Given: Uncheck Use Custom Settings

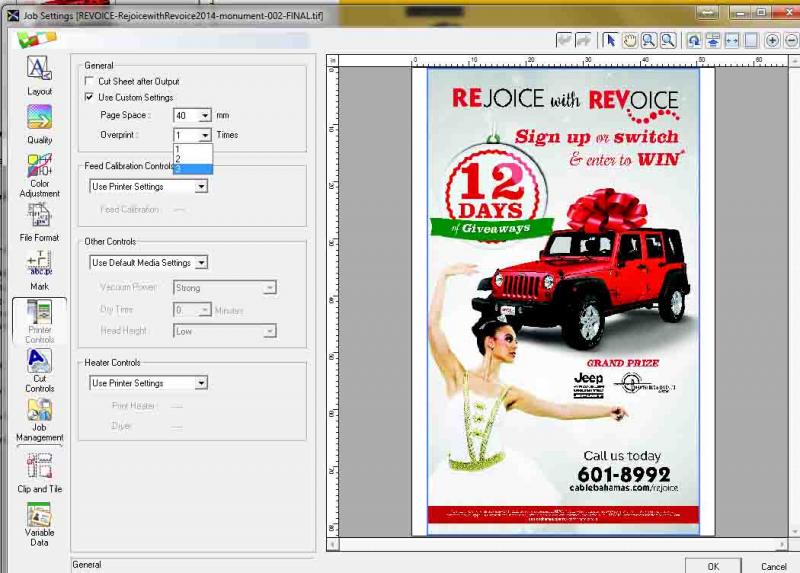Looking at the screenshot, I should 89,97.
